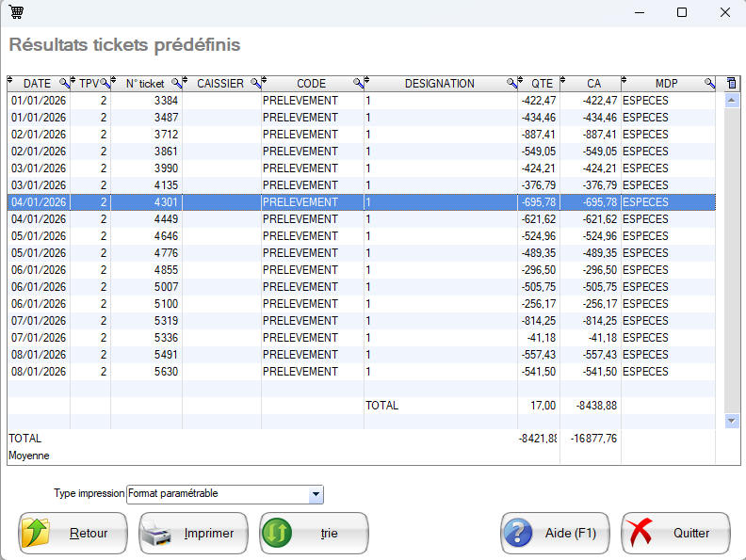Click the search icon in N° ticket header
The height and width of the screenshot is (560, 746).
tap(176, 84)
